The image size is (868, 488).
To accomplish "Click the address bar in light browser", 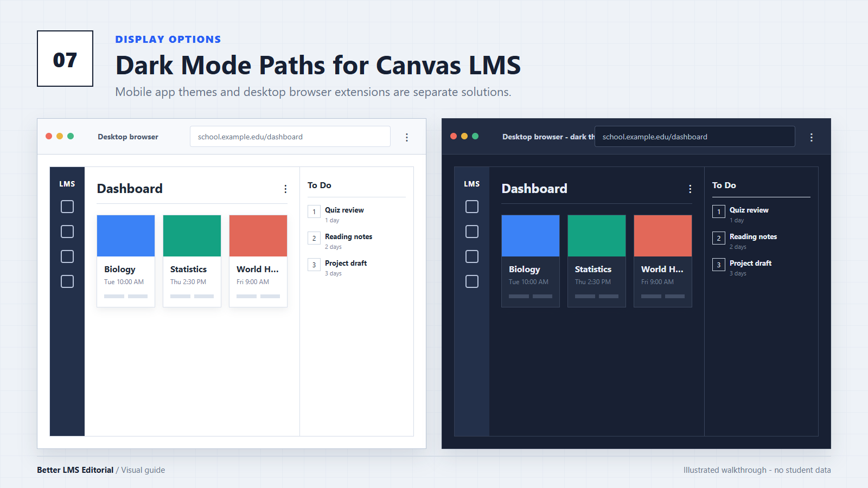I will tap(290, 137).
